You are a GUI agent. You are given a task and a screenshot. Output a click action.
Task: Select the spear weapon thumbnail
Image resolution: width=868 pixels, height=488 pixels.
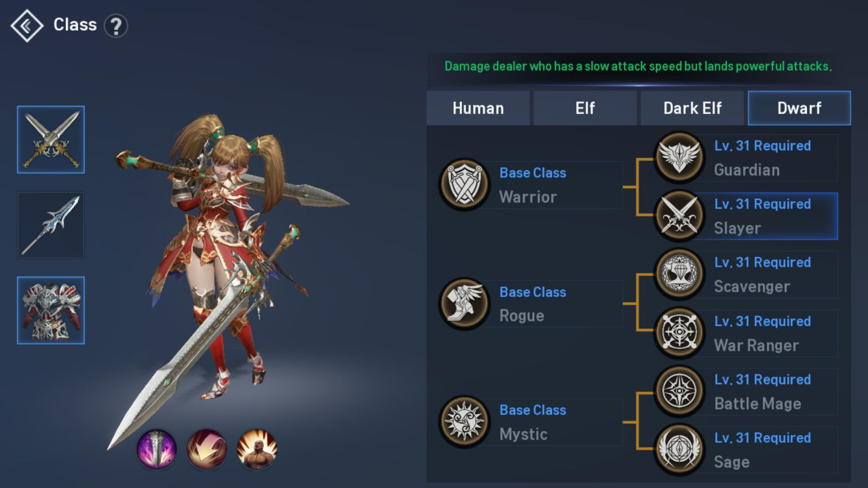click(x=51, y=225)
